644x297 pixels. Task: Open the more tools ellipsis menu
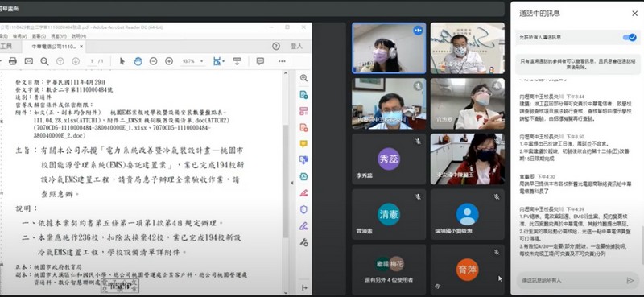pyautogui.click(x=282, y=61)
